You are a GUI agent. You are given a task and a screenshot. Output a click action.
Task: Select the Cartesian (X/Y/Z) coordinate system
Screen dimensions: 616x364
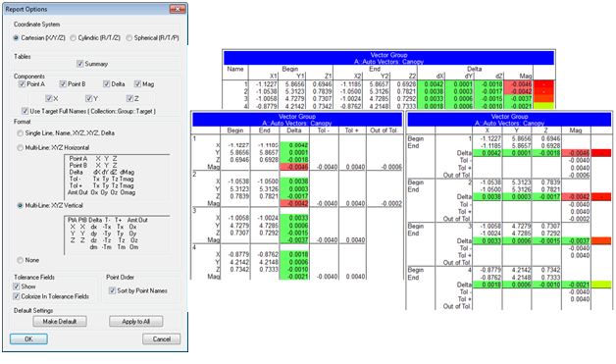click(16, 38)
